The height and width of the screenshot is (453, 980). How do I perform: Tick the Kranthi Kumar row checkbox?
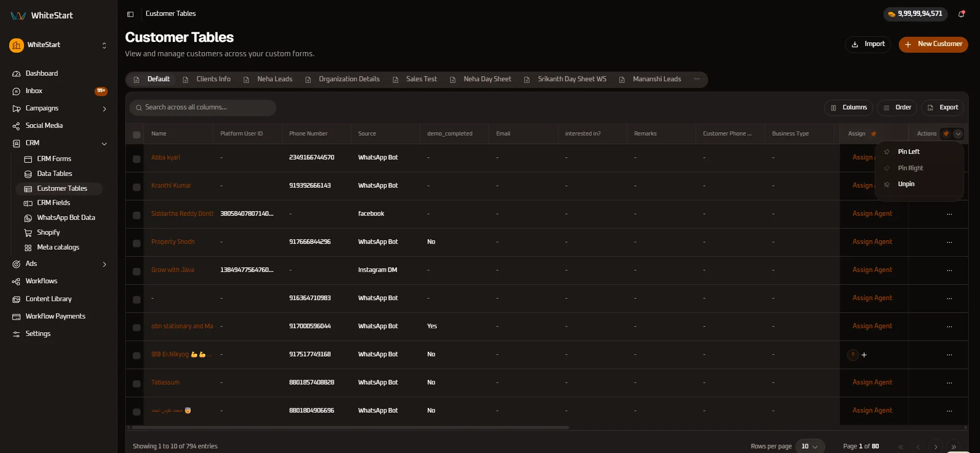pos(136,187)
